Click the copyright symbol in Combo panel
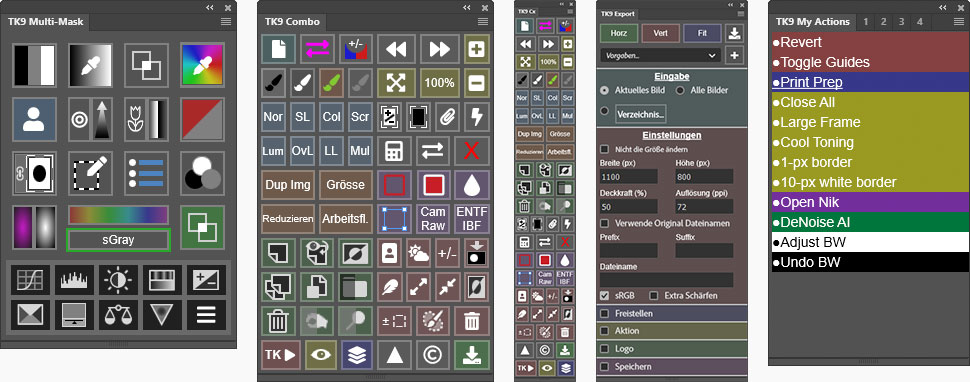 (x=433, y=355)
